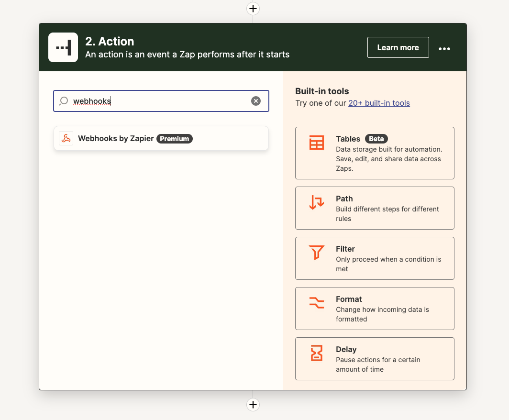The image size is (509, 420).
Task: Open the 20+ built-in tools link
Action: 379,103
